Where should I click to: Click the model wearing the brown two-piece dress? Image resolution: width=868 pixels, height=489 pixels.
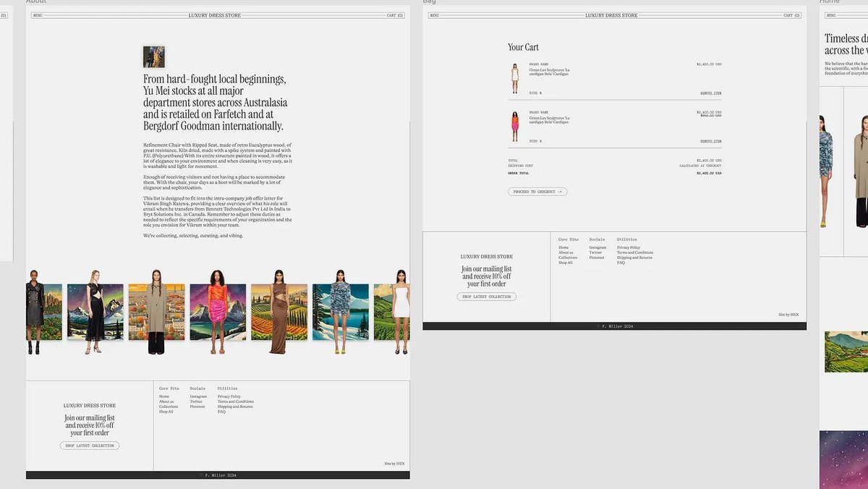pyautogui.click(x=278, y=312)
